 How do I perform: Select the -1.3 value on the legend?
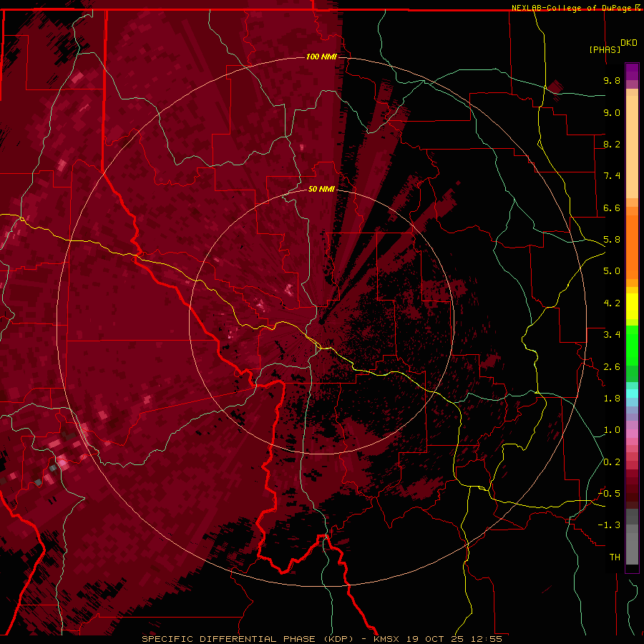(x=609, y=525)
